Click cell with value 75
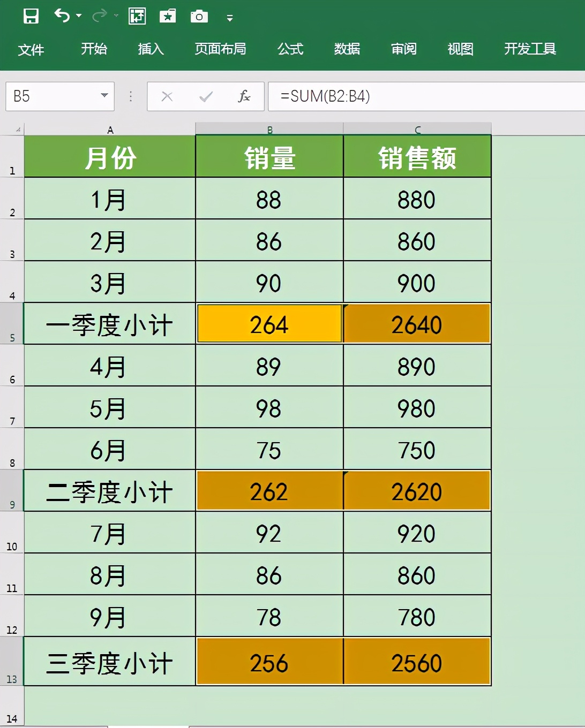585x728 pixels. [269, 449]
